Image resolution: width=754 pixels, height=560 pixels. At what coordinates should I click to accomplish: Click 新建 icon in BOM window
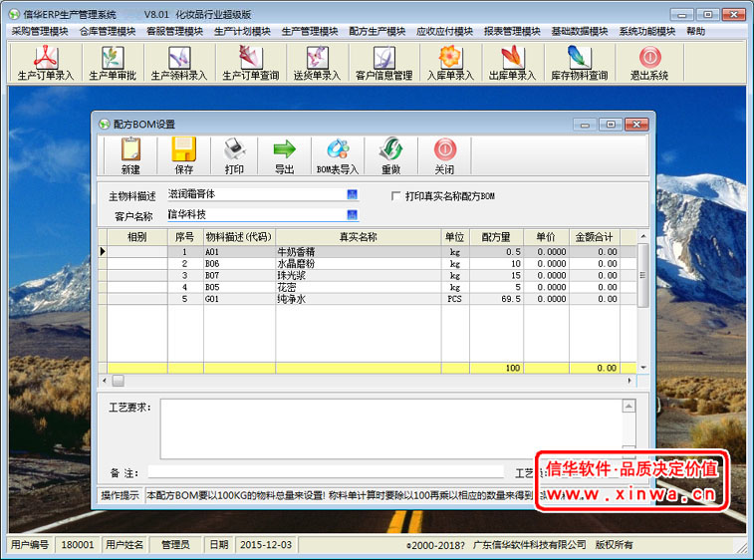pyautogui.click(x=130, y=155)
